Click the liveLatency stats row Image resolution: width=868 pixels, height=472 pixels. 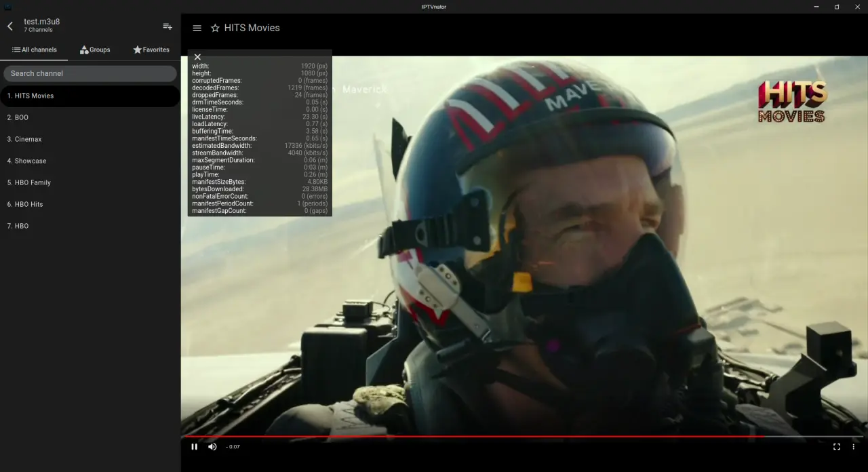point(260,117)
